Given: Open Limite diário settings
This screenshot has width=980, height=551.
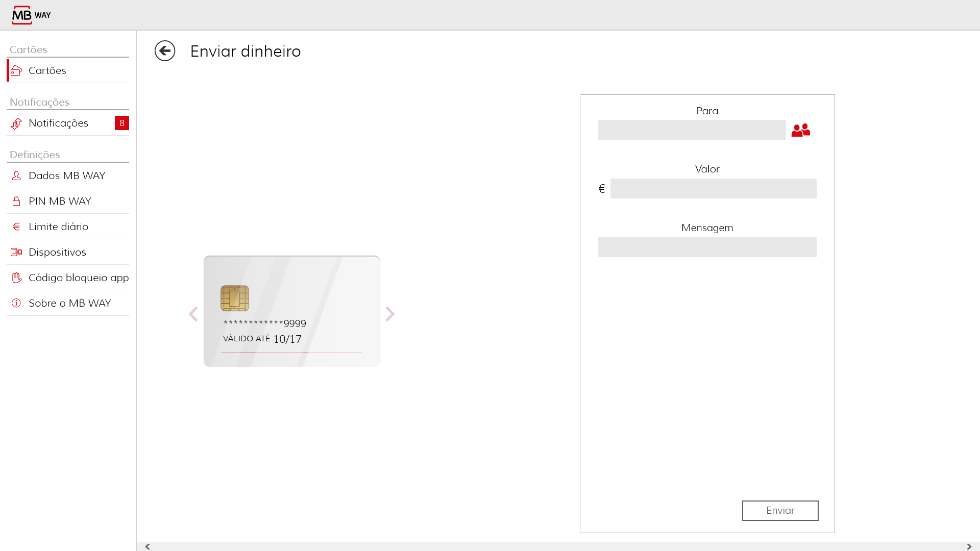Looking at the screenshot, I should coord(58,227).
